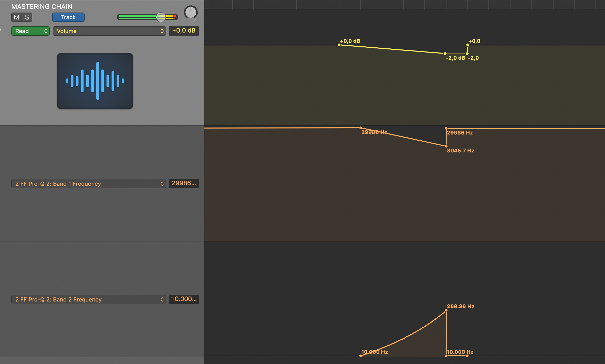Click the 10.000 Hz value field
The width and height of the screenshot is (605, 364).
(184, 299)
